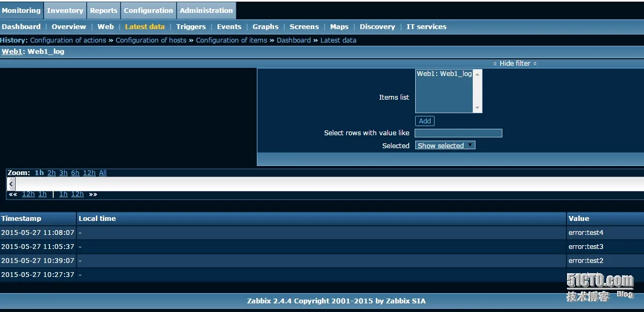The height and width of the screenshot is (312, 644).
Task: Click the items list scrollbar down arrow
Action: tap(477, 108)
